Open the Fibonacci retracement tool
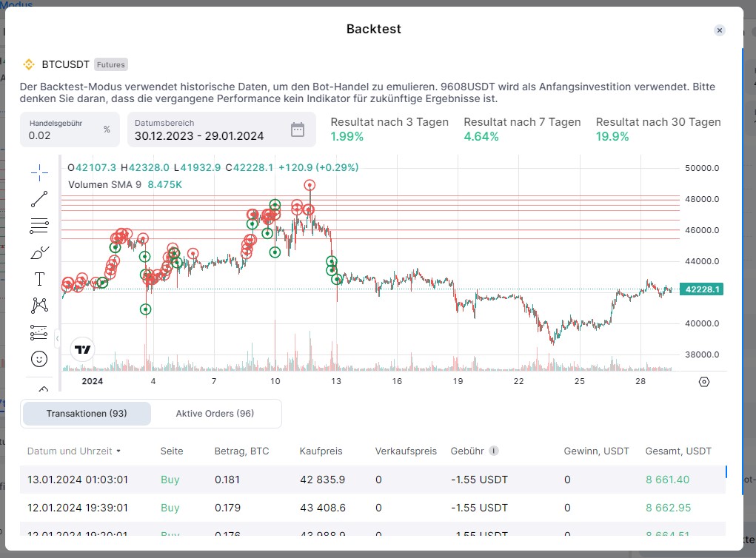Viewport: 756px width, 558px height. click(39, 226)
